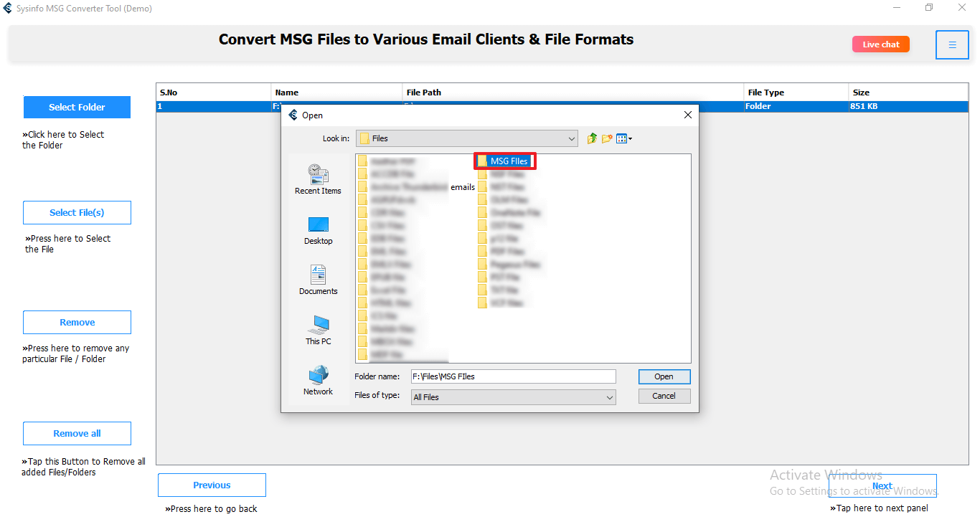Viewport: 980px width, 522px height.
Task: Open the view menu in Open dialog
Action: tap(624, 138)
